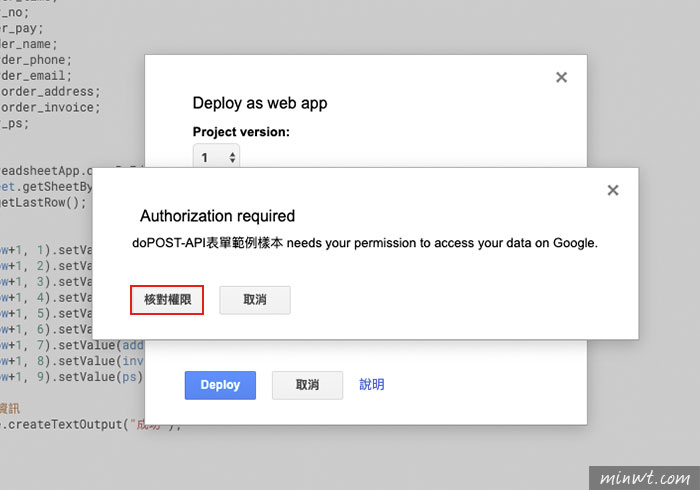Close the Deploy as web app dialog

point(561,77)
